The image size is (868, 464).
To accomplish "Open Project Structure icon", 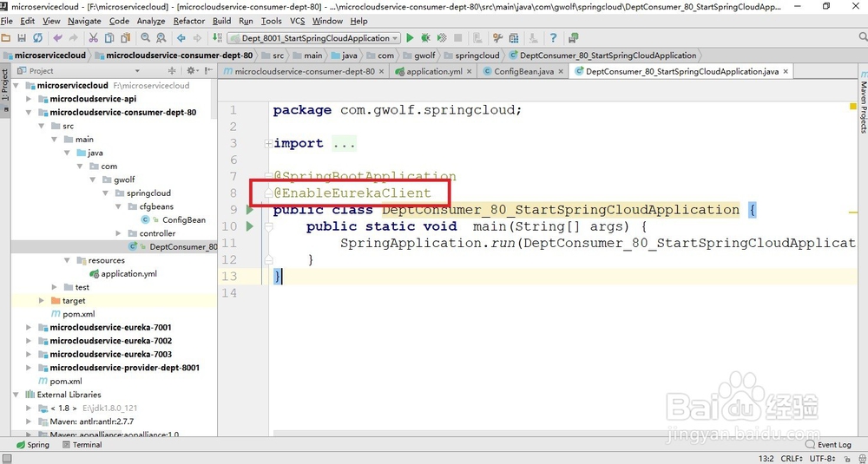I will pos(514,38).
